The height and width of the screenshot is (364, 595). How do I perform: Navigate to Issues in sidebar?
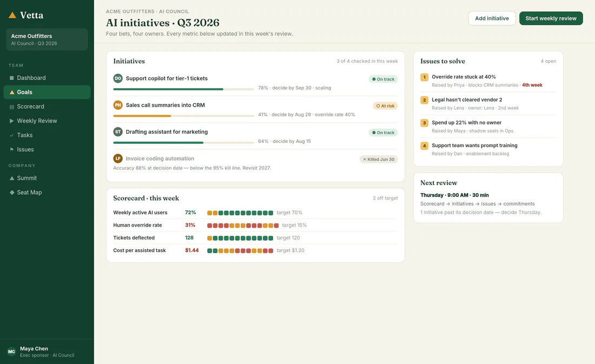(47, 149)
